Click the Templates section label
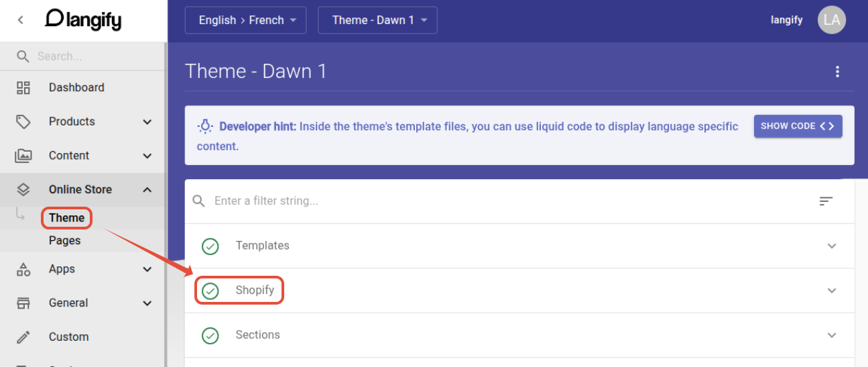Screen dimensions: 868x367 [x=262, y=246]
